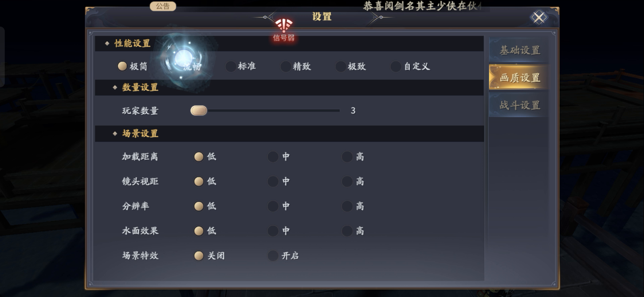Select the 标准 performance preset
Image resolution: width=644 pixels, height=297 pixels.
tap(241, 66)
